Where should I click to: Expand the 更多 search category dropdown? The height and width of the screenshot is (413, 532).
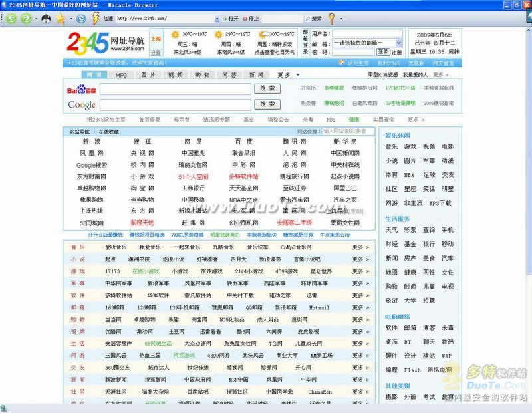click(298, 75)
